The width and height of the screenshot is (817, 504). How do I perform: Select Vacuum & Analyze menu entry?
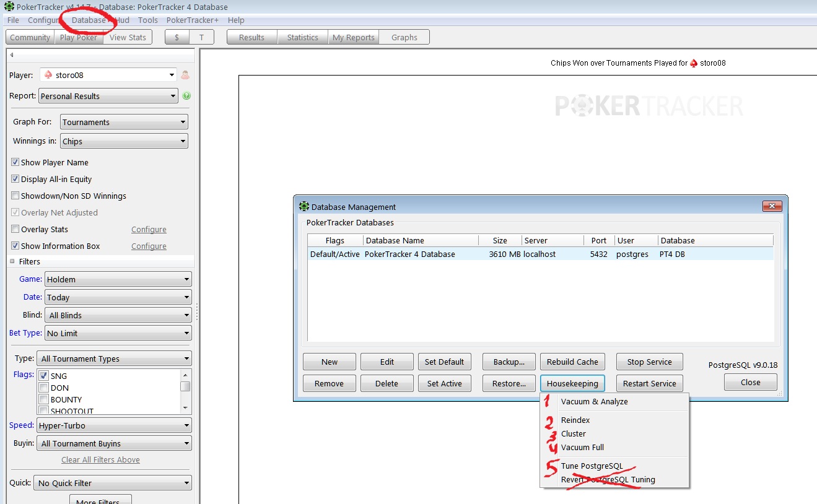(594, 402)
